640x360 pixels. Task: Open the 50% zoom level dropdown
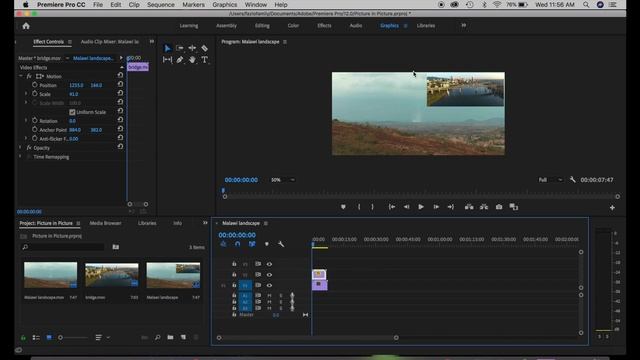coord(282,180)
